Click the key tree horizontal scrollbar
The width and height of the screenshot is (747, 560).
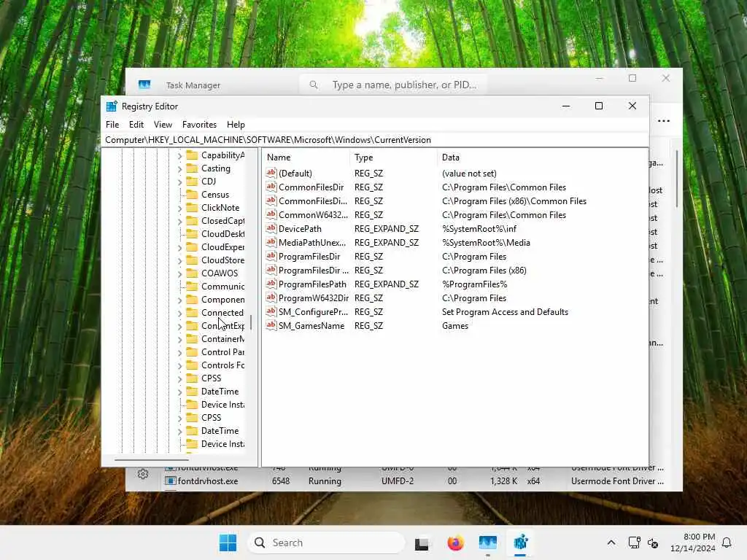pyautogui.click(x=152, y=459)
